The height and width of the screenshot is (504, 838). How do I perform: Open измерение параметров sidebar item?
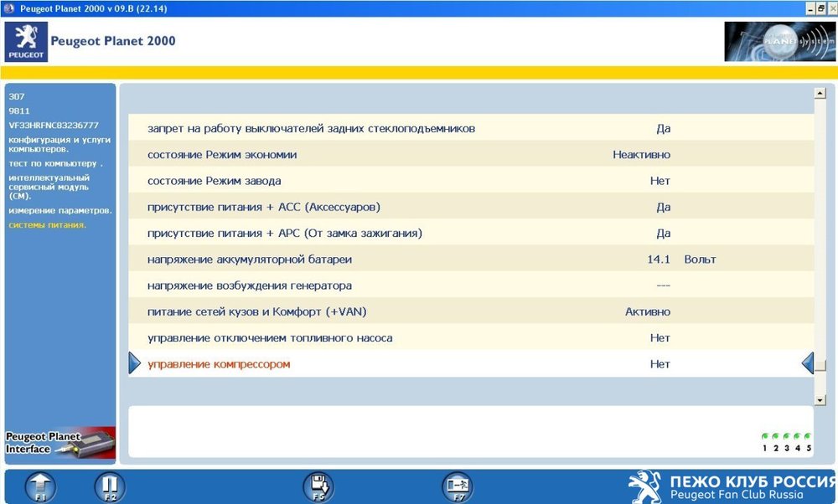pyautogui.click(x=59, y=210)
